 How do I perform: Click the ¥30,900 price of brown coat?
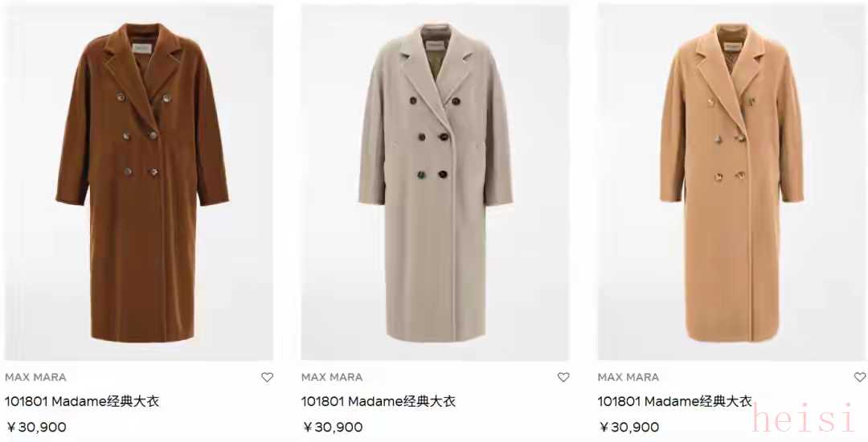[x=36, y=427]
